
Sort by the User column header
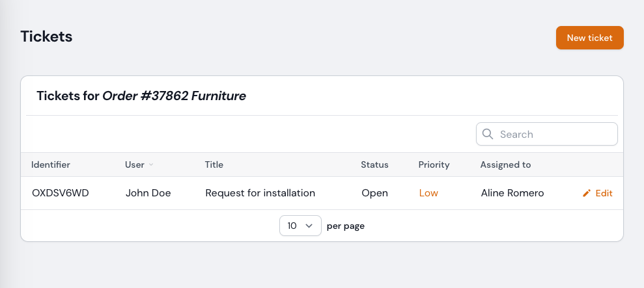tap(135, 164)
